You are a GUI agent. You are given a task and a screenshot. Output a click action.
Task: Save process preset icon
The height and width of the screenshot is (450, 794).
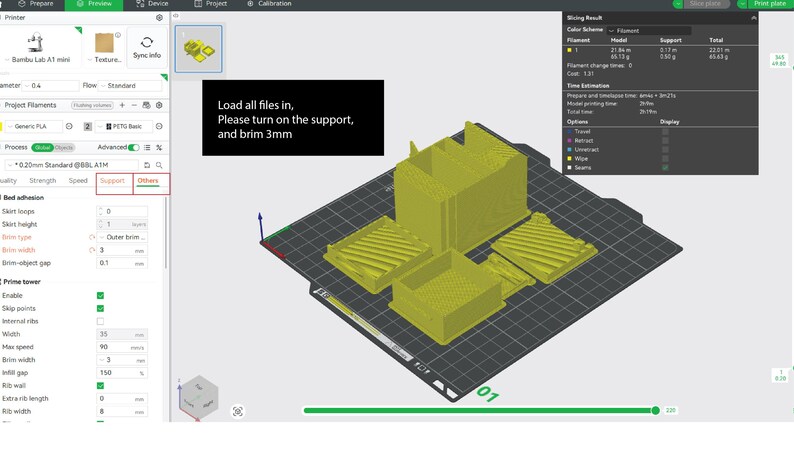click(147, 165)
